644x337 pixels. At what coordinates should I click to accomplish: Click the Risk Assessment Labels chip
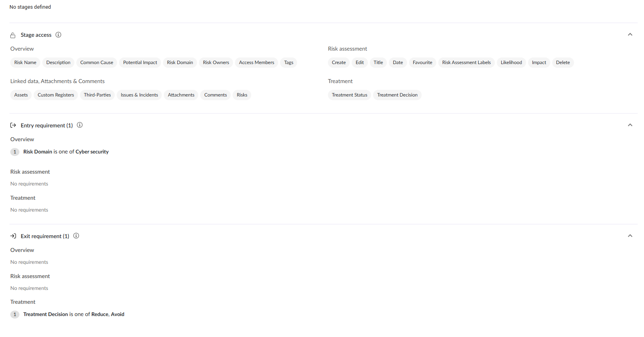click(x=466, y=62)
